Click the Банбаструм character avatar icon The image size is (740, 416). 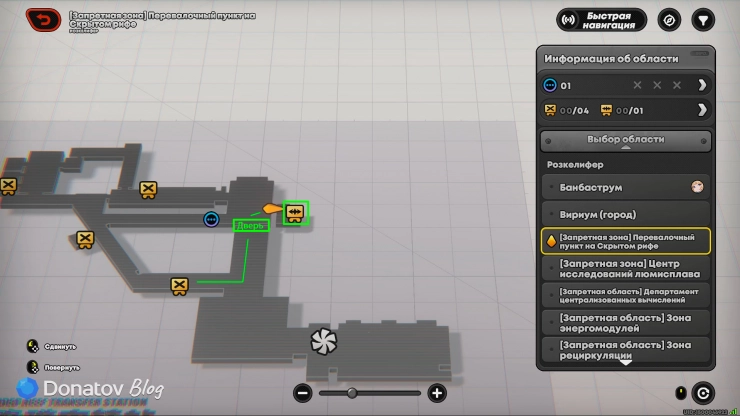pyautogui.click(x=697, y=187)
